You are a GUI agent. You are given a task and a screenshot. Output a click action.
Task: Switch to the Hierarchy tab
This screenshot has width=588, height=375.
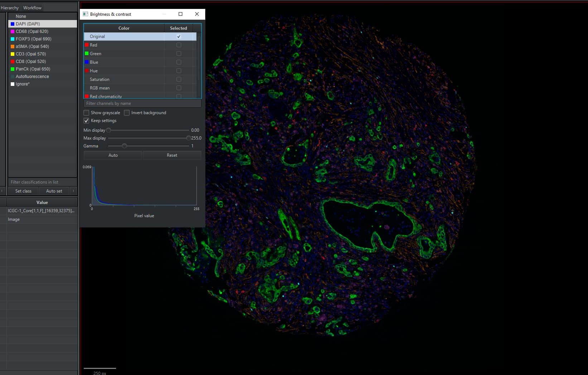(10, 7)
